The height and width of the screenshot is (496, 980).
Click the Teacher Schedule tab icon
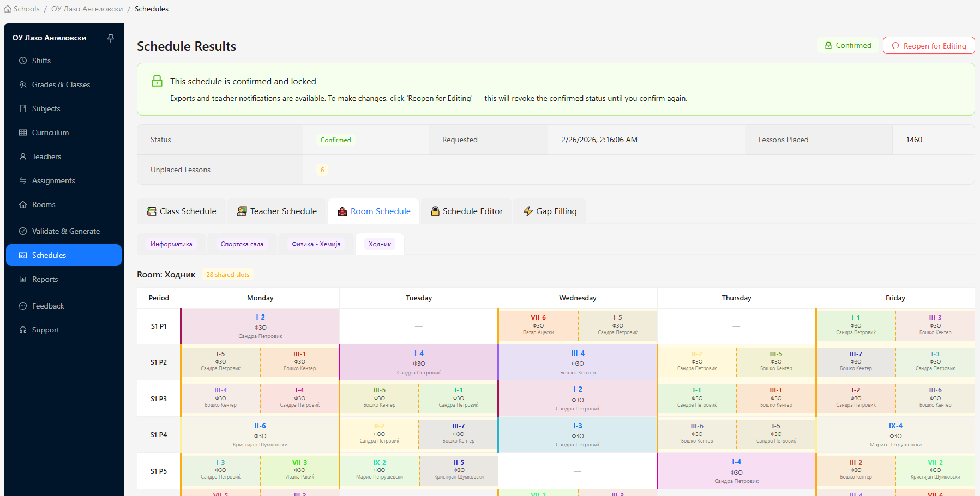pyautogui.click(x=242, y=211)
